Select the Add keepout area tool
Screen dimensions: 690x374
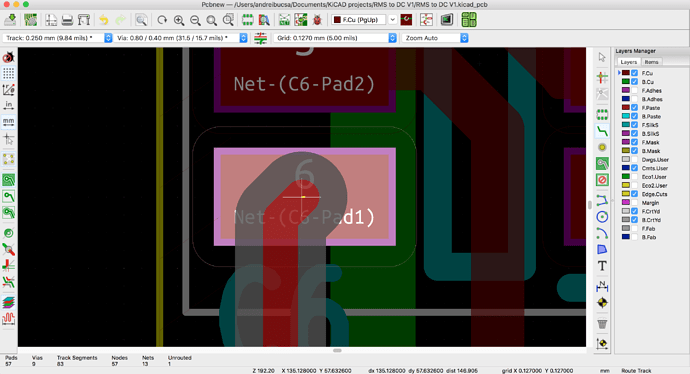click(602, 180)
